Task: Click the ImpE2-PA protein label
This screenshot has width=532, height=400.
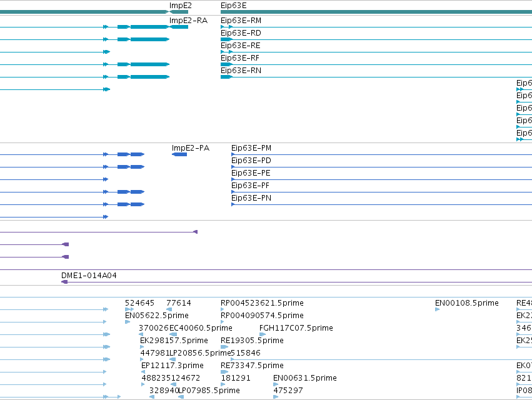Action: [191, 148]
